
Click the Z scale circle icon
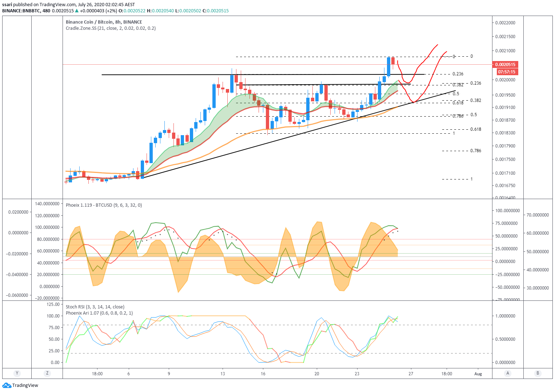coord(47,373)
